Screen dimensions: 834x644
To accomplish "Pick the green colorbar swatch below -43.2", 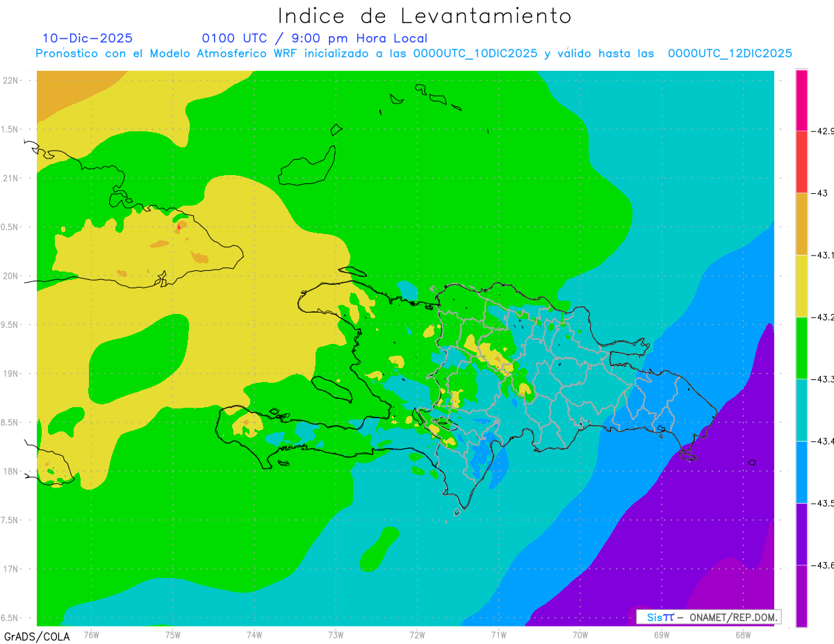I will click(x=801, y=347).
